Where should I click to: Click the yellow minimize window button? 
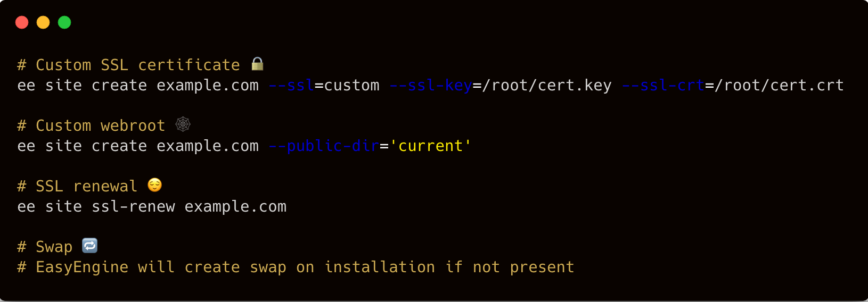tap(43, 22)
